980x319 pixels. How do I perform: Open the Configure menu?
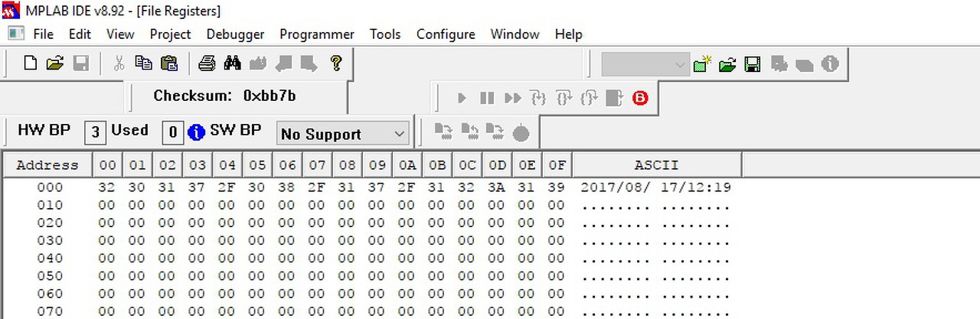tap(446, 34)
